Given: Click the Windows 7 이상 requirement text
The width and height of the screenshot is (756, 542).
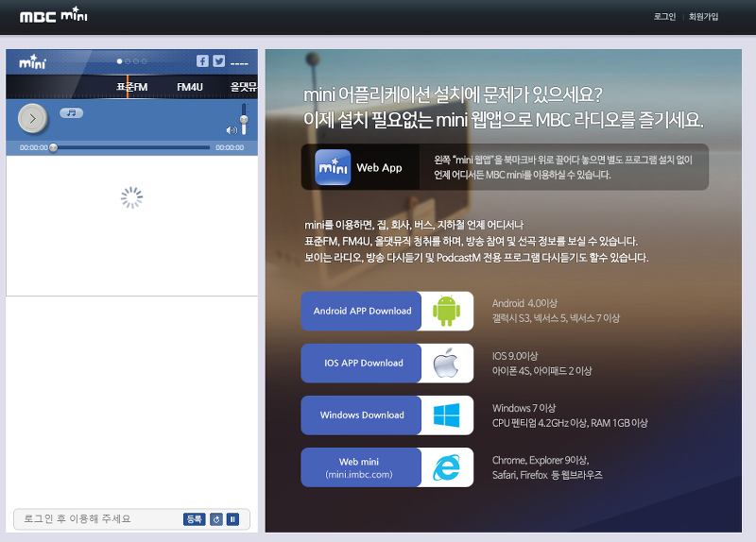Looking at the screenshot, I should click(524, 408).
